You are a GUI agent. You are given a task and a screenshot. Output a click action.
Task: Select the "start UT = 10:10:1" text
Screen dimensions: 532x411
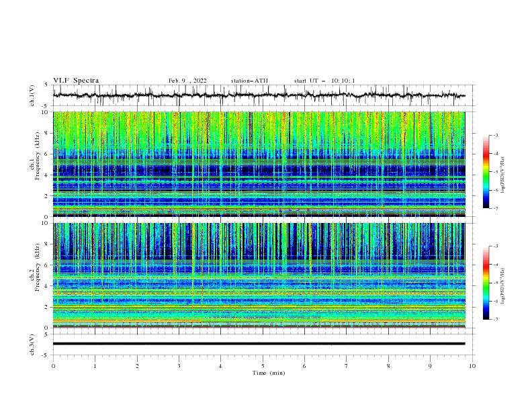coord(324,81)
